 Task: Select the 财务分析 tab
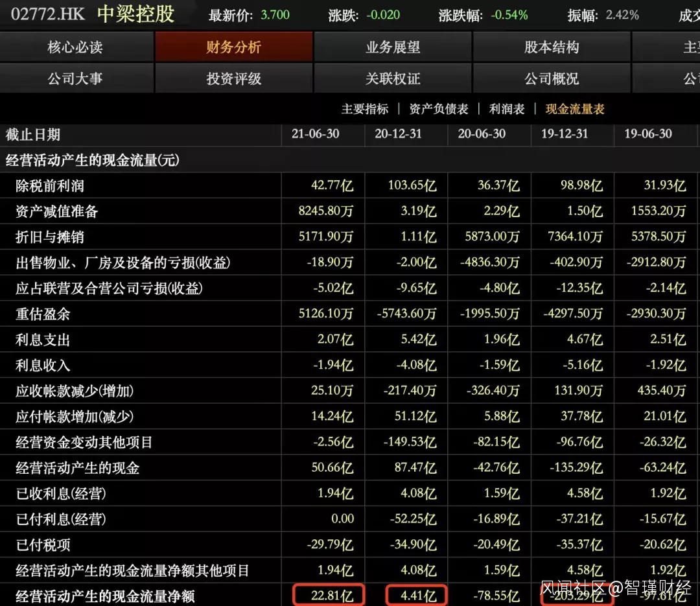point(233,47)
